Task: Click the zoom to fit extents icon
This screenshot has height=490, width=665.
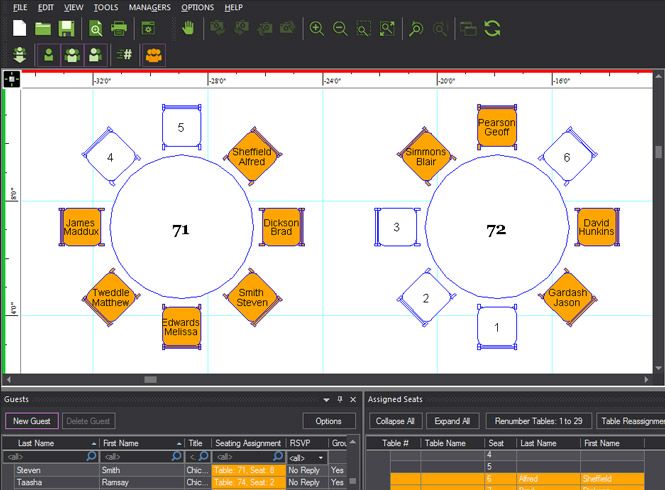Action: point(387,28)
